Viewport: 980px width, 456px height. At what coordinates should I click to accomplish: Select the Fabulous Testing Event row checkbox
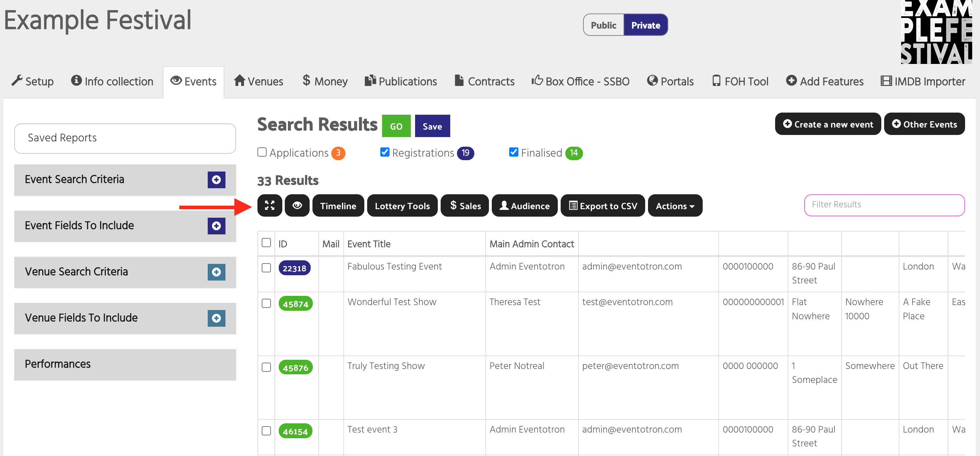click(x=266, y=268)
